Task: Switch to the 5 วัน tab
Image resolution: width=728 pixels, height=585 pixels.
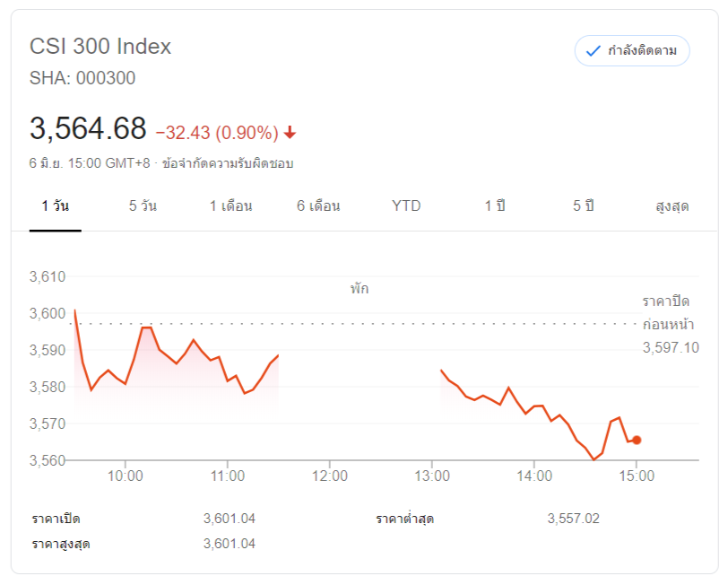Action: pyautogui.click(x=143, y=206)
